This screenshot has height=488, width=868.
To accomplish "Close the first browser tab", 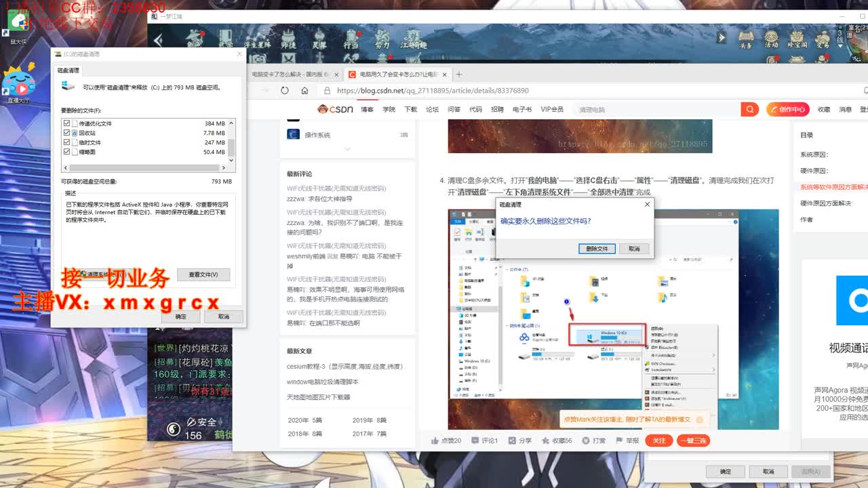I will coord(336,74).
